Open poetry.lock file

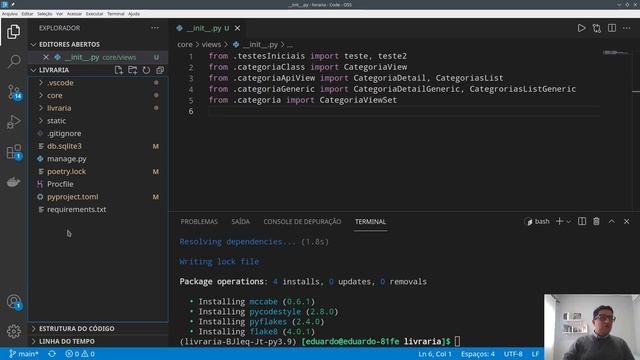(98, 171)
